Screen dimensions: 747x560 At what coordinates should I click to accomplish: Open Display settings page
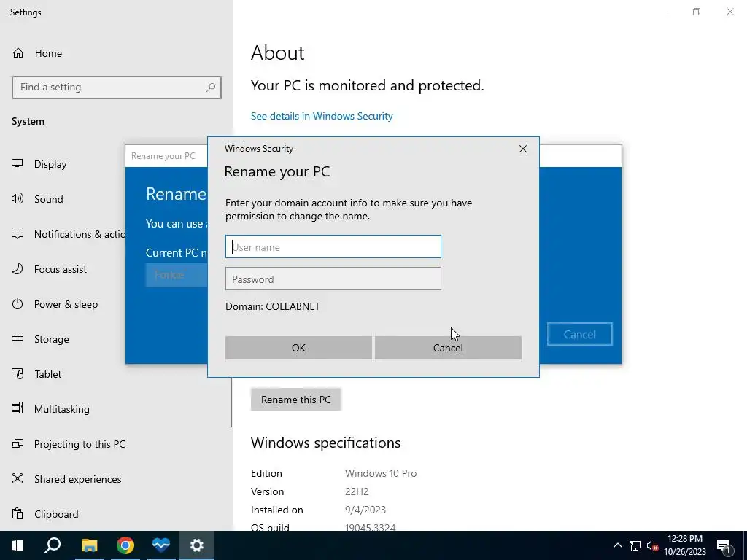coord(50,164)
